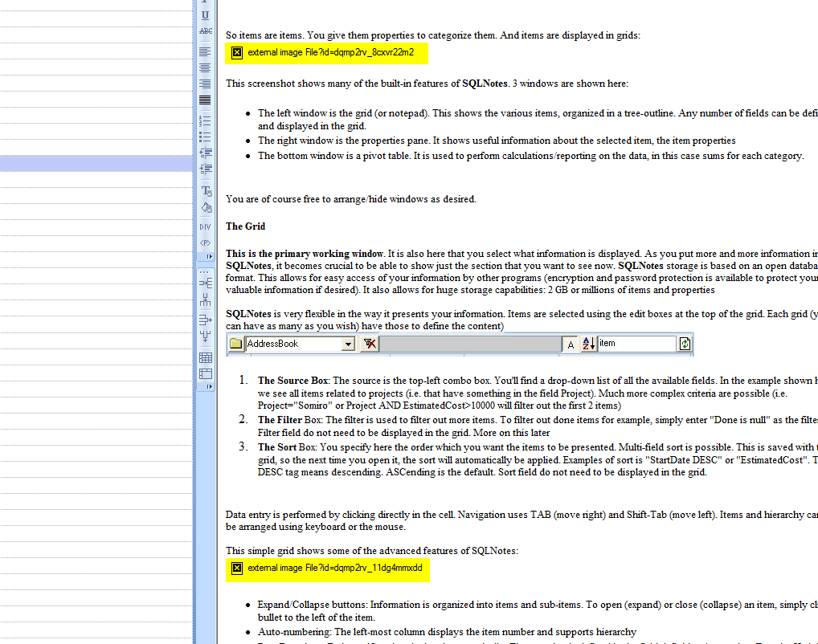This screenshot has height=644, width=818.
Task: Click the horizontal arrow-into-branches table icon
Action: click(x=206, y=283)
